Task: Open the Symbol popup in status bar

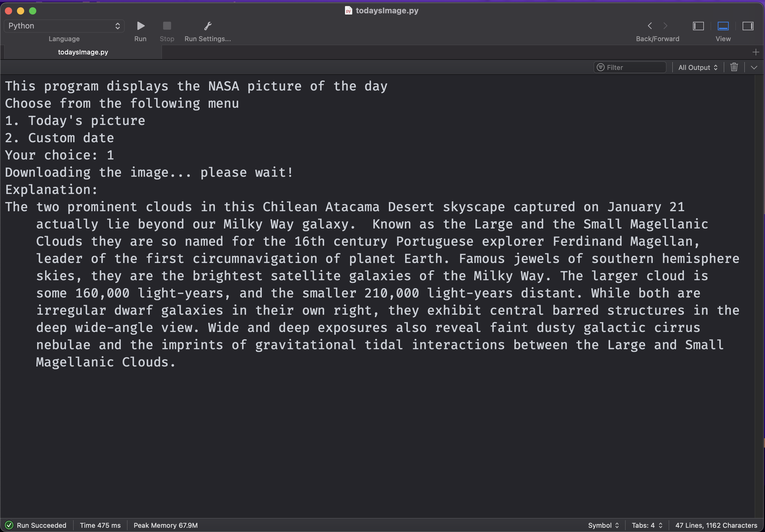Action: [x=603, y=525]
